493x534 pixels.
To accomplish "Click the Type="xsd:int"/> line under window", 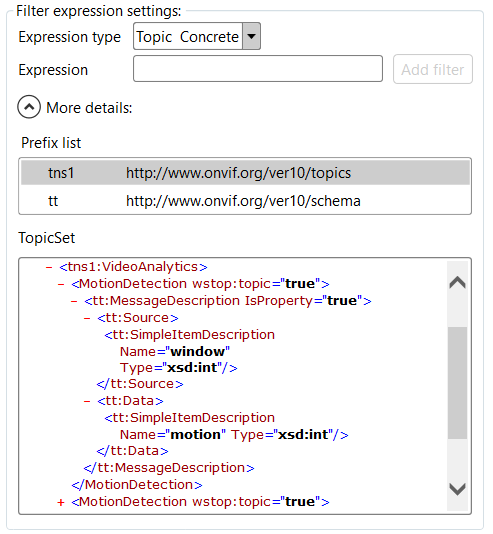I will [178, 367].
